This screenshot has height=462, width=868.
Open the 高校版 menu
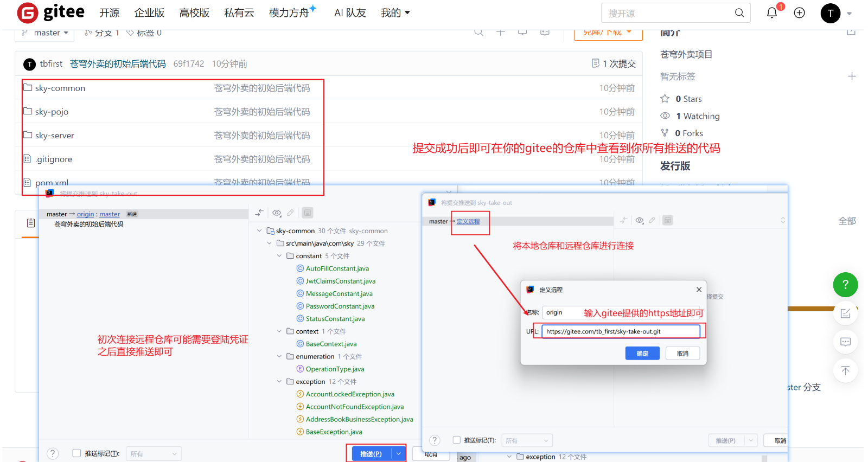click(x=194, y=13)
